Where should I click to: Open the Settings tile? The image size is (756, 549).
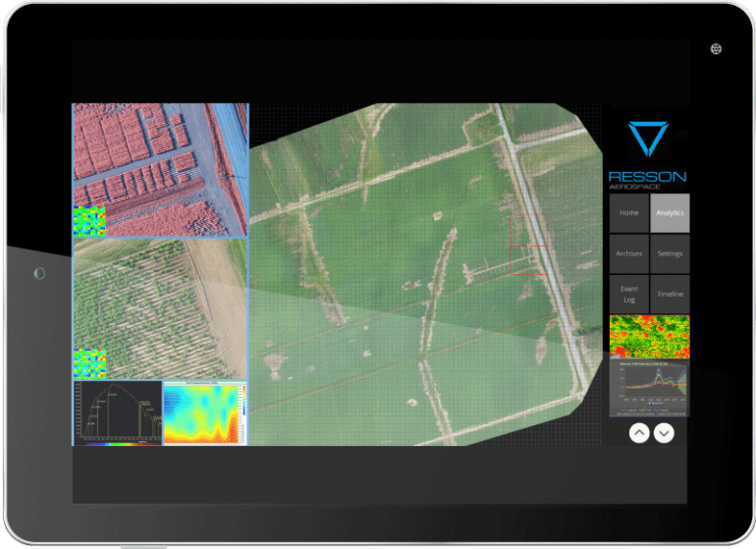pyautogui.click(x=670, y=253)
